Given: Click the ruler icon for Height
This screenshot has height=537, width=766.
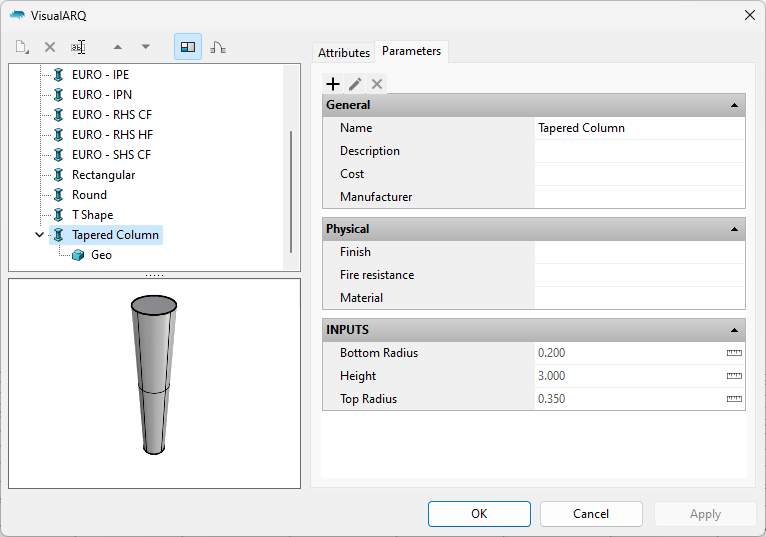Looking at the screenshot, I should pyautogui.click(x=734, y=376).
